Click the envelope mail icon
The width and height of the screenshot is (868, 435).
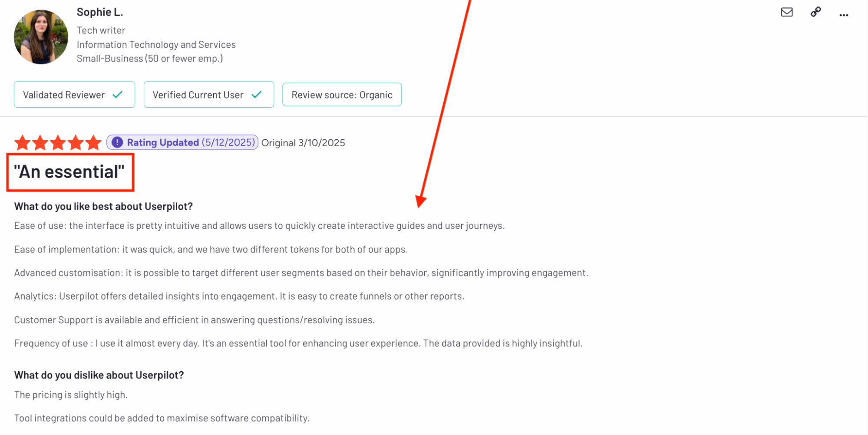pos(786,12)
